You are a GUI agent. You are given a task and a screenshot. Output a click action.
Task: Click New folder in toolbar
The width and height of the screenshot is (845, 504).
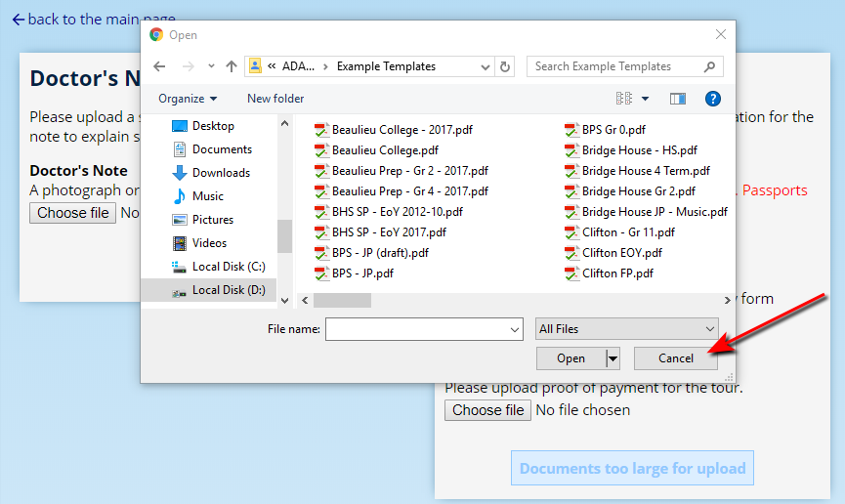click(275, 99)
